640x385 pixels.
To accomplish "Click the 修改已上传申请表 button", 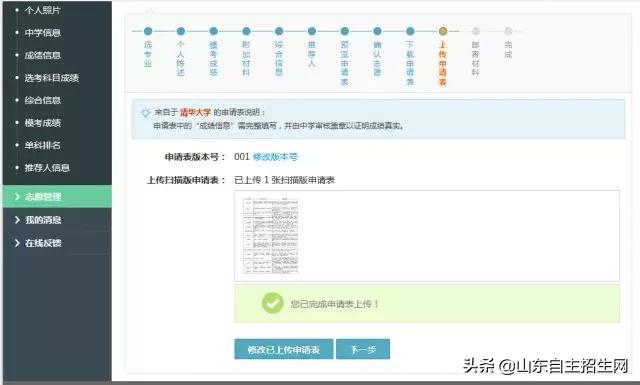I will (x=284, y=349).
